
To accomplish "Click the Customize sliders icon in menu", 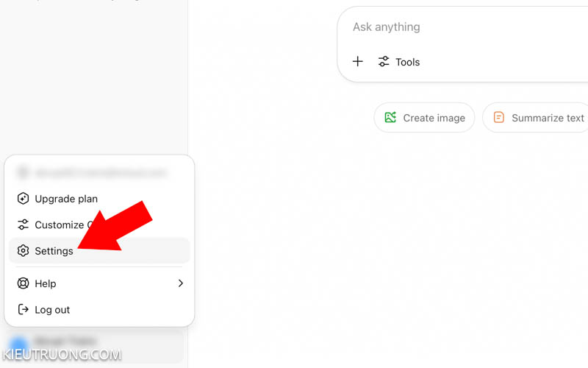I will coord(23,224).
